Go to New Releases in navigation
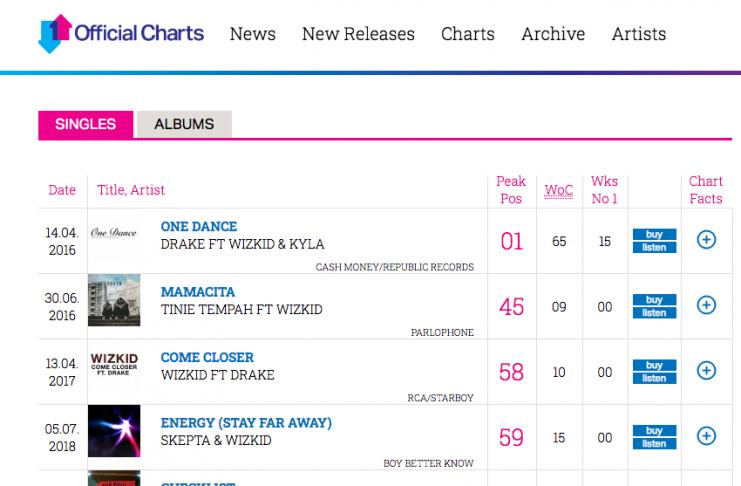Image resolution: width=741 pixels, height=486 pixels. tap(358, 34)
